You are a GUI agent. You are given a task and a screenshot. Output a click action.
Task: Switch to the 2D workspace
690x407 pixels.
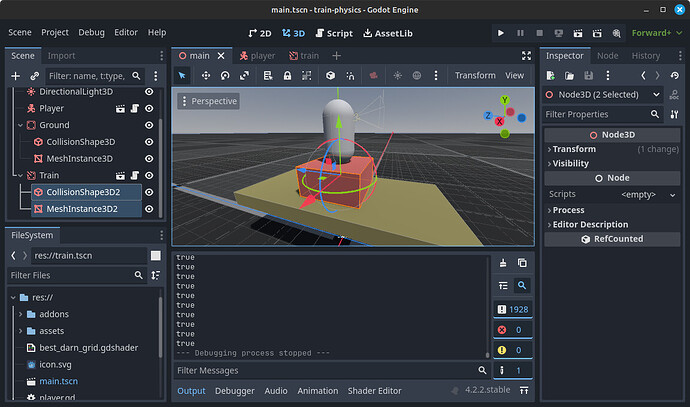click(260, 33)
